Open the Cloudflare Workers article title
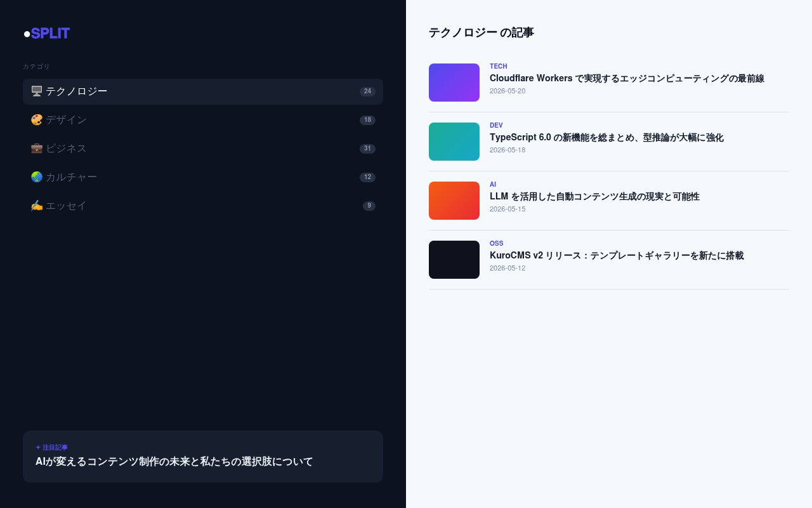 coord(627,79)
